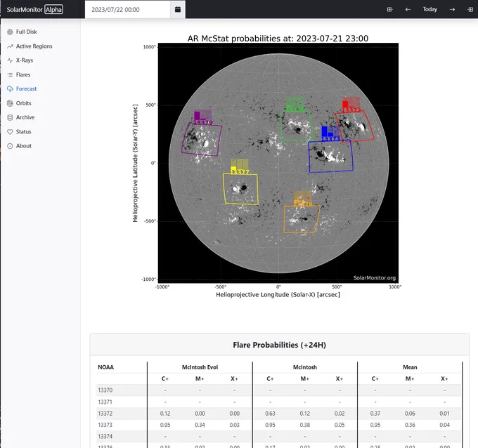The width and height of the screenshot is (478, 448).
Task: Click the purple 13379 region label
Action: click(x=203, y=122)
